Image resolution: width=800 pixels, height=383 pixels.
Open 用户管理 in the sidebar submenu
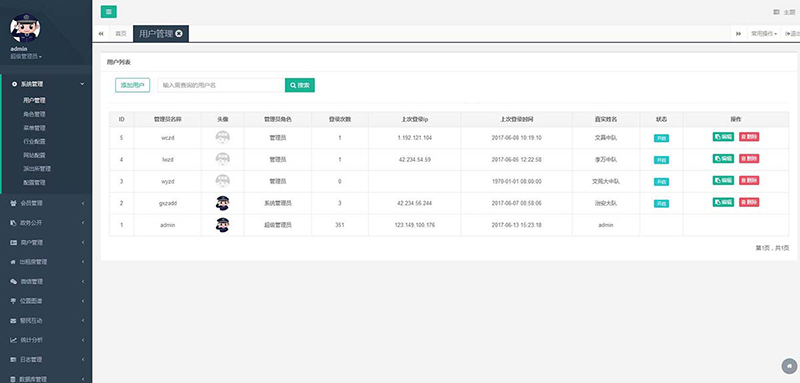coord(34,100)
